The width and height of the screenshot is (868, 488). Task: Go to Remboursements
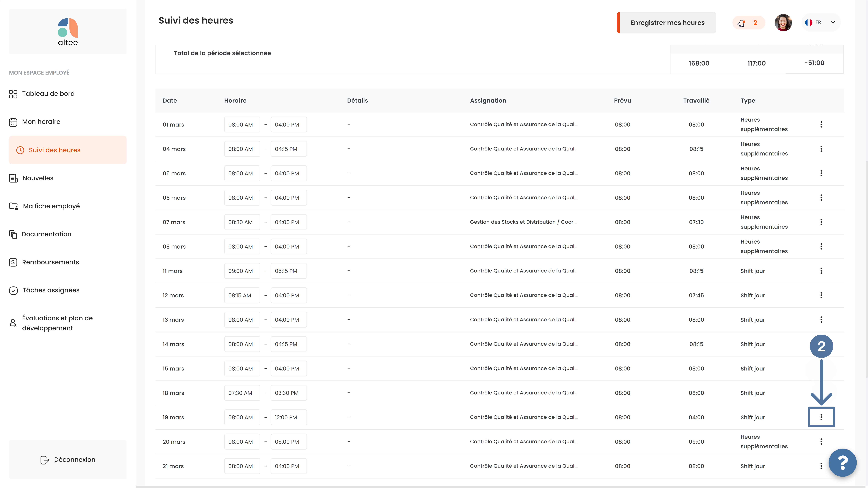[50, 262]
